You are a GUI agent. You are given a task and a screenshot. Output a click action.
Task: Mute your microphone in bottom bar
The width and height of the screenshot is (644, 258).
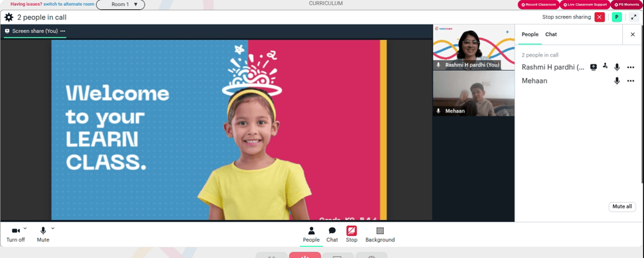43,235
